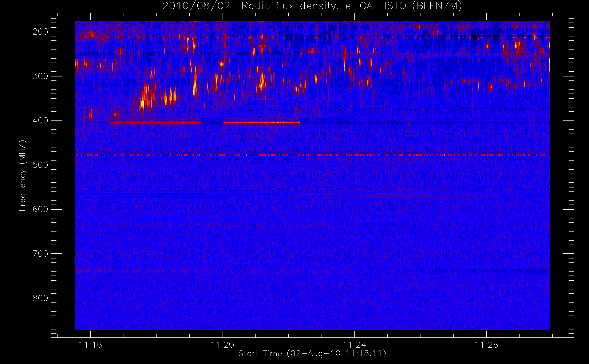Click the 11:24 time tick label
Screen dimensions: 589x364
click(354, 345)
